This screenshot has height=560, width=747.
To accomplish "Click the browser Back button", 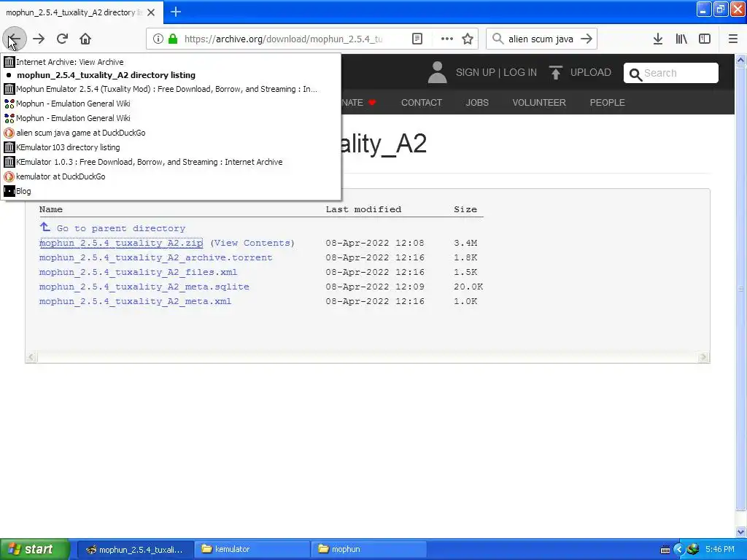I will [15, 39].
